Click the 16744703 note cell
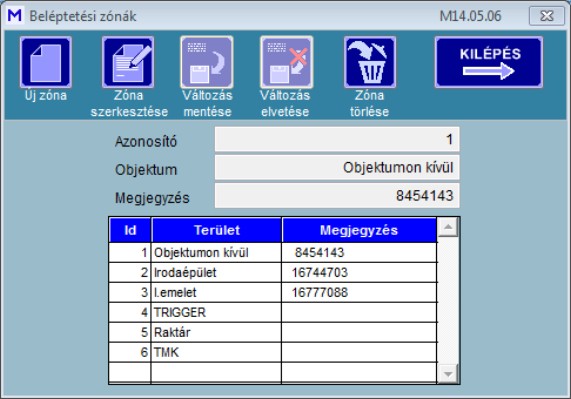 [x=359, y=273]
